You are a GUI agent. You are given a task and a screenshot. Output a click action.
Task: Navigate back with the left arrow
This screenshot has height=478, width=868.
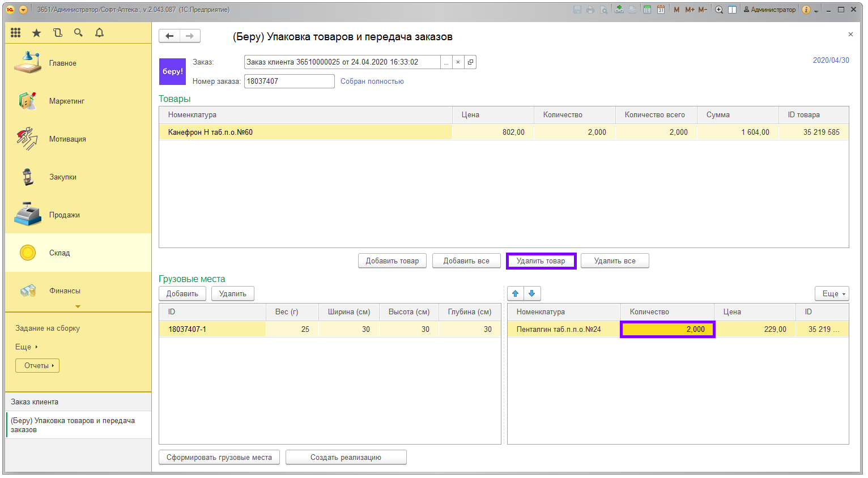(169, 36)
